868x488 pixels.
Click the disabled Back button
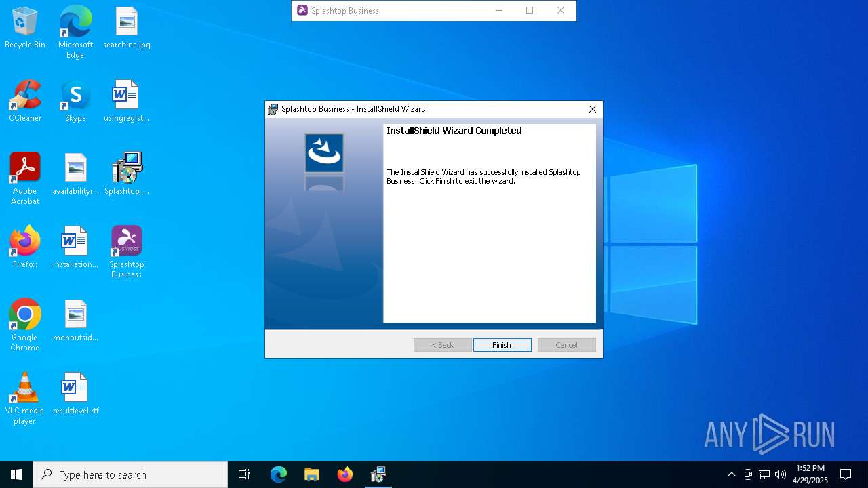[443, 345]
